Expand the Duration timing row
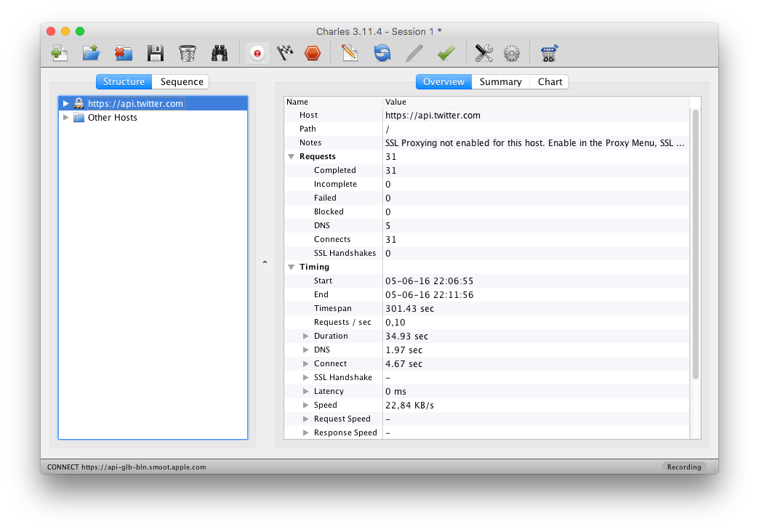This screenshot has width=759, height=532. (x=306, y=336)
